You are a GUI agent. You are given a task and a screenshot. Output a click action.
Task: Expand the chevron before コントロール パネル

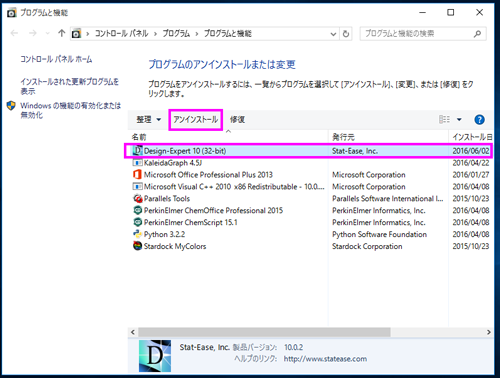pos(88,34)
